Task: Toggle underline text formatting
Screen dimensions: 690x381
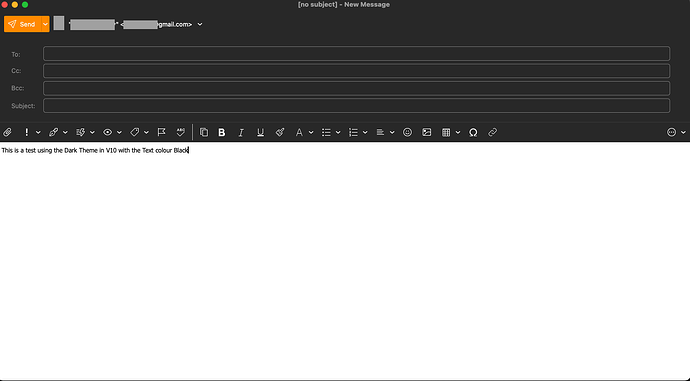Action: [x=261, y=132]
